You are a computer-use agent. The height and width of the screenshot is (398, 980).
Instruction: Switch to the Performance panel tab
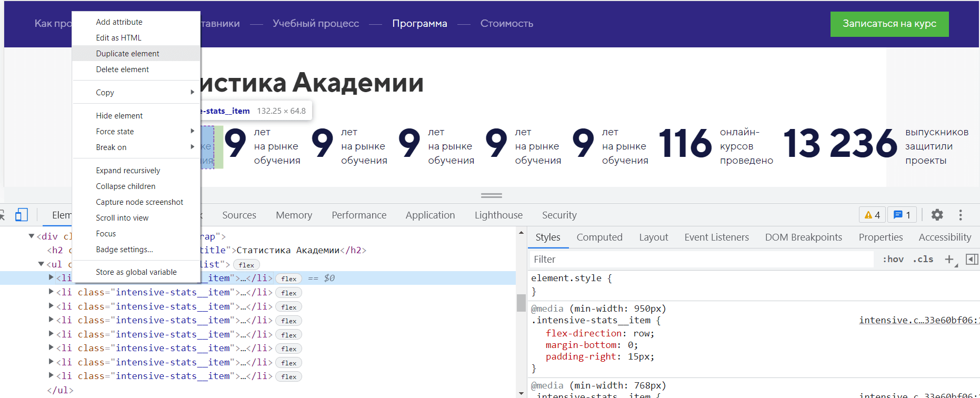[359, 215]
